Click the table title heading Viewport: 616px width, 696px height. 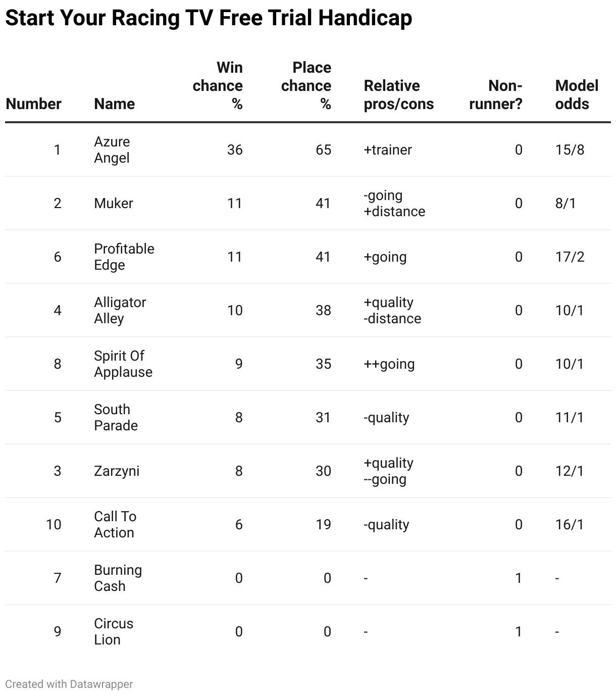tap(209, 18)
